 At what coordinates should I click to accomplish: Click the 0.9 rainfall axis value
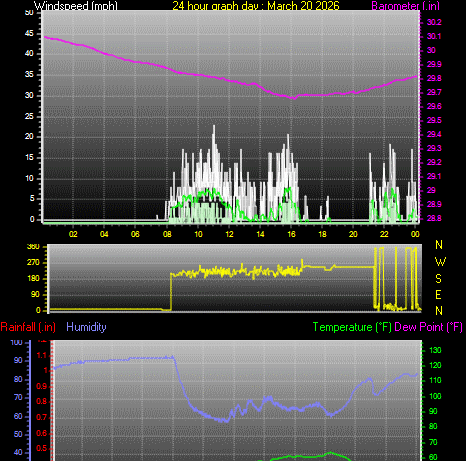coord(41,387)
